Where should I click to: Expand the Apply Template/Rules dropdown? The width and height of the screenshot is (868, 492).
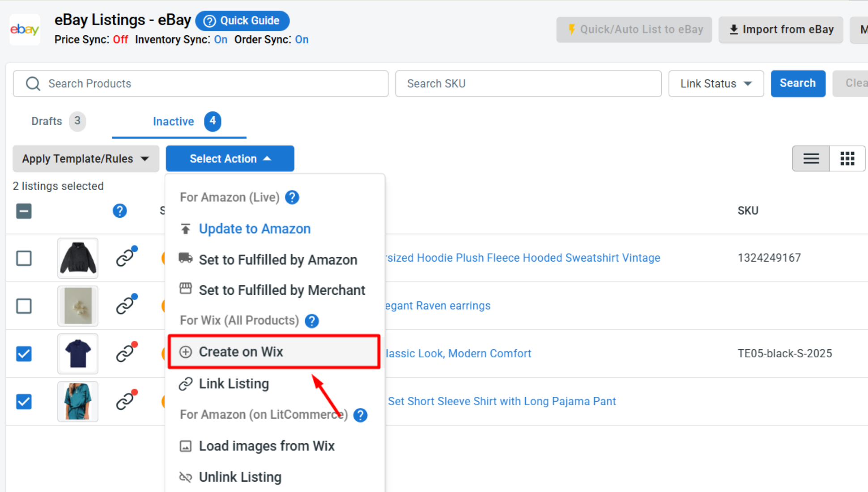click(x=85, y=159)
